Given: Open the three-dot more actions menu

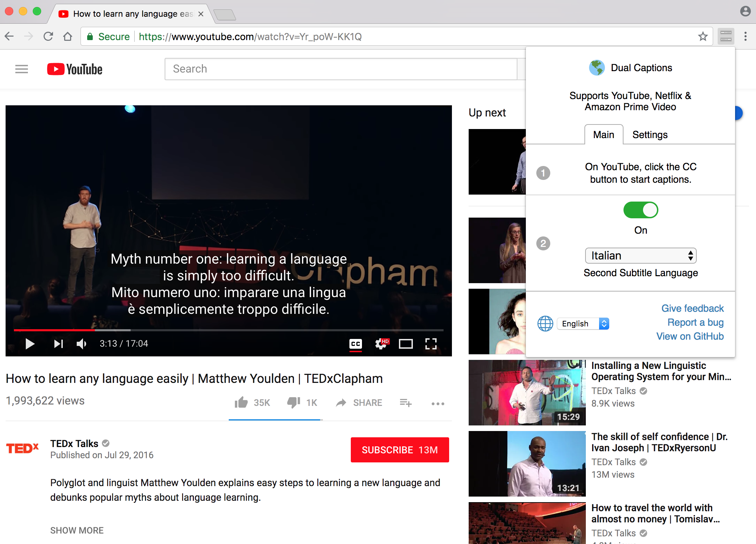Looking at the screenshot, I should point(438,403).
